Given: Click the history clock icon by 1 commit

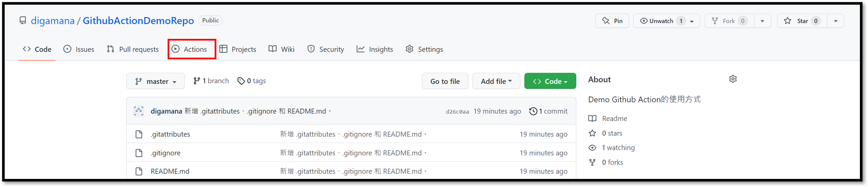Looking at the screenshot, I should [x=533, y=111].
